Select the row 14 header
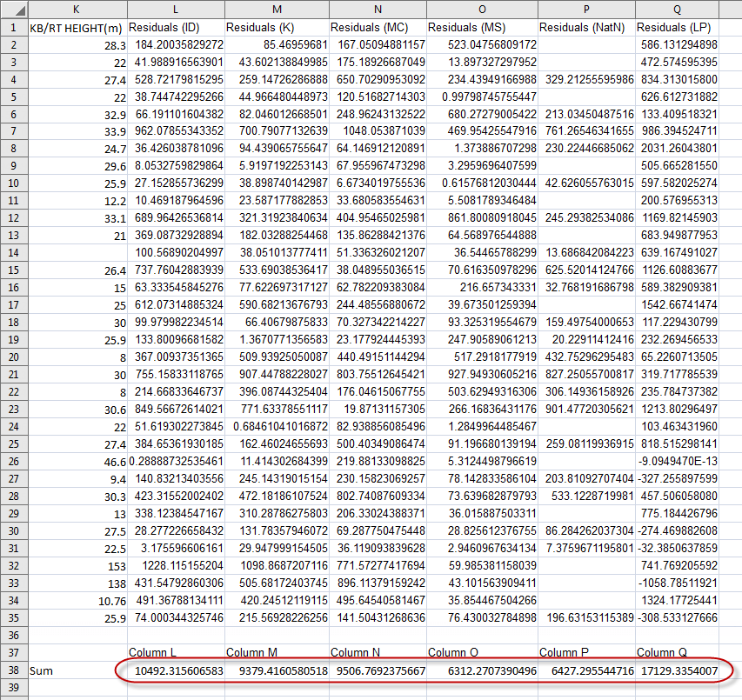The width and height of the screenshot is (742, 700). point(14,252)
